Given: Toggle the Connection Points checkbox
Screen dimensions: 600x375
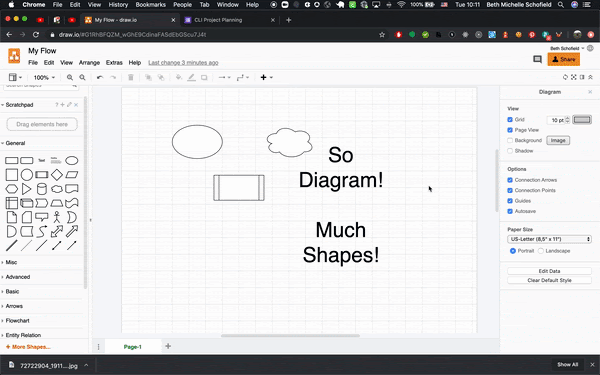Looking at the screenshot, I should point(510,190).
